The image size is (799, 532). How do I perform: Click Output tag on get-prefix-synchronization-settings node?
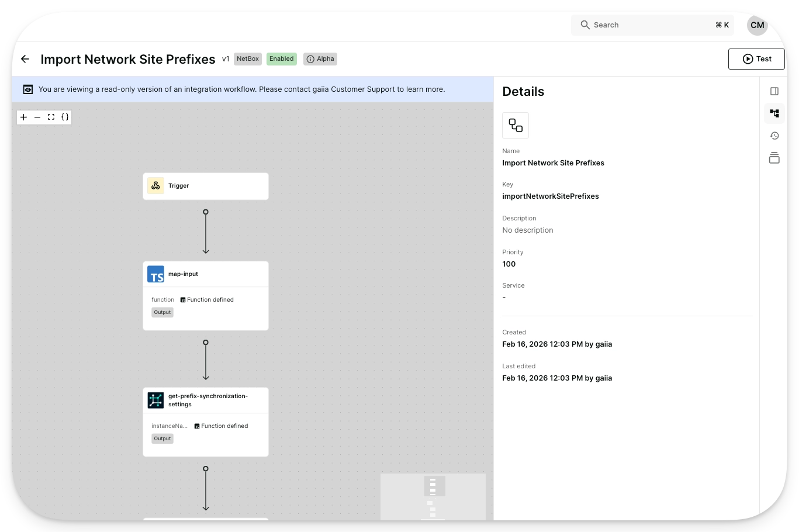(x=162, y=438)
